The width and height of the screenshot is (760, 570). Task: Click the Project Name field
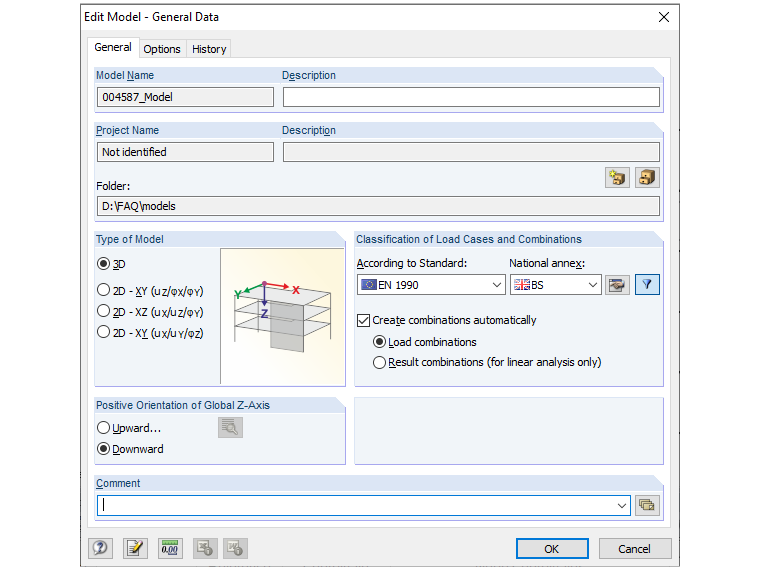coord(185,152)
